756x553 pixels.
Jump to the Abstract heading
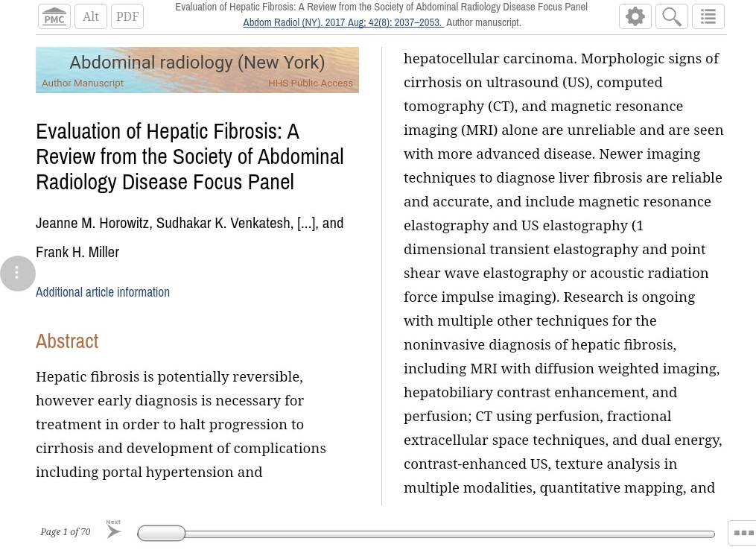point(67,341)
